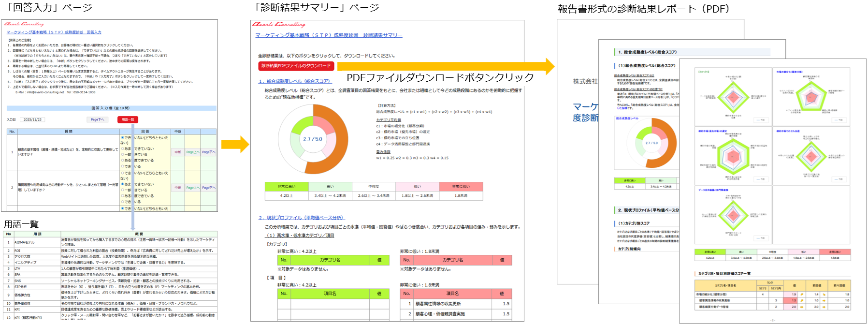
Task: Open the 診断結果サマリー page title link
Action: pos(329,35)
